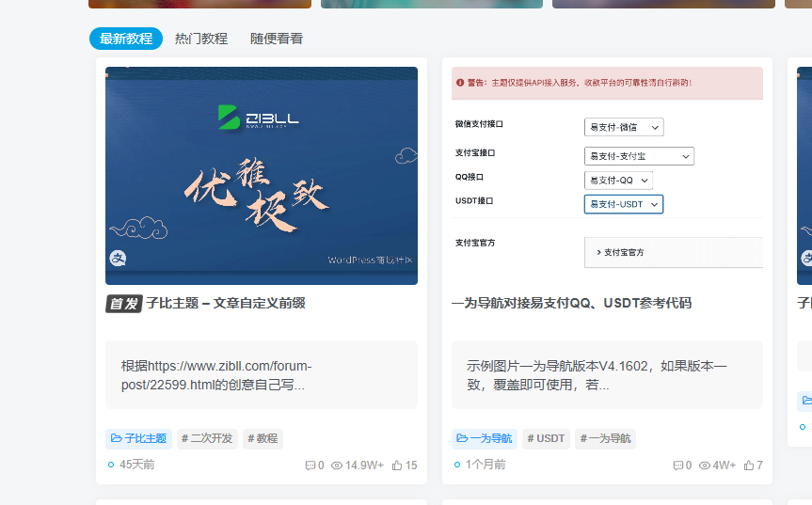Image resolution: width=812 pixels, height=505 pixels.
Task: Click the # 教程 tag
Action: (x=263, y=439)
